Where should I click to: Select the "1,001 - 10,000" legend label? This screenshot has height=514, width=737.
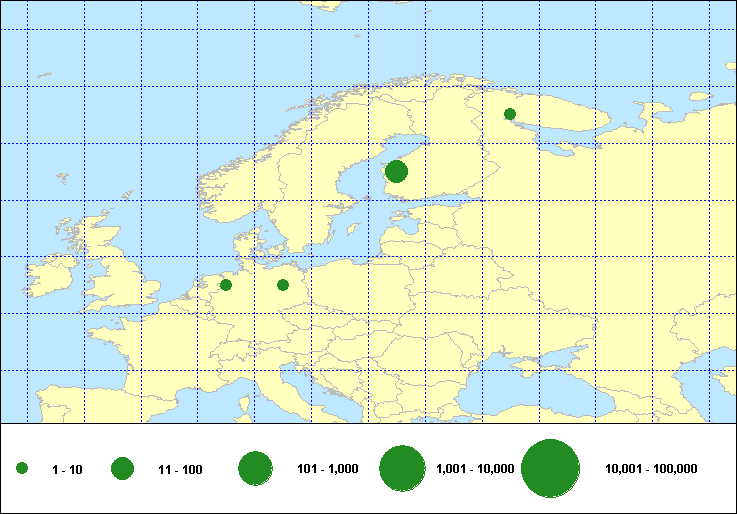pos(475,468)
